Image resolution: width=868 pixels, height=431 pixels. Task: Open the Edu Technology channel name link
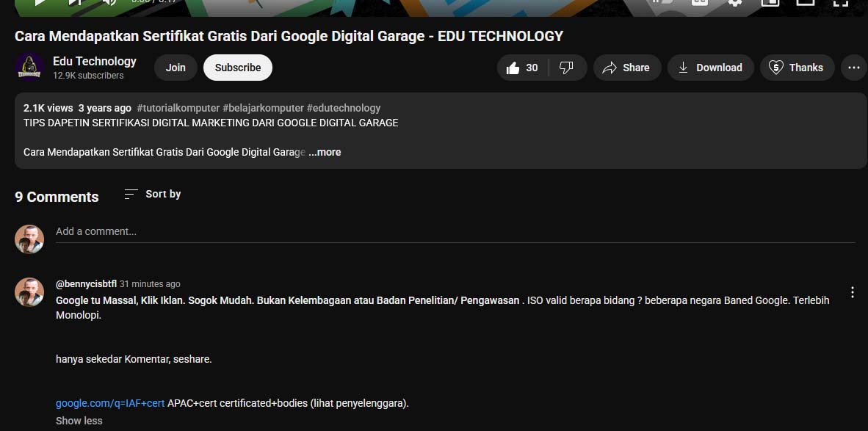[x=95, y=61]
